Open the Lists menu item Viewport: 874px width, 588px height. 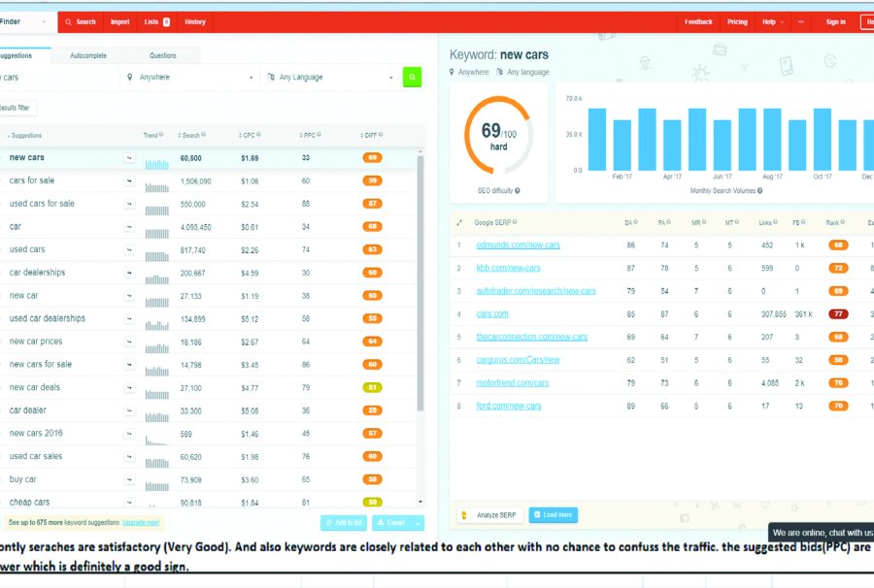(156, 21)
